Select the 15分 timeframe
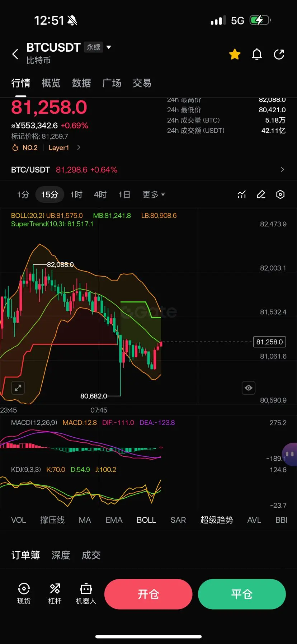The height and width of the screenshot is (644, 297). click(x=49, y=194)
